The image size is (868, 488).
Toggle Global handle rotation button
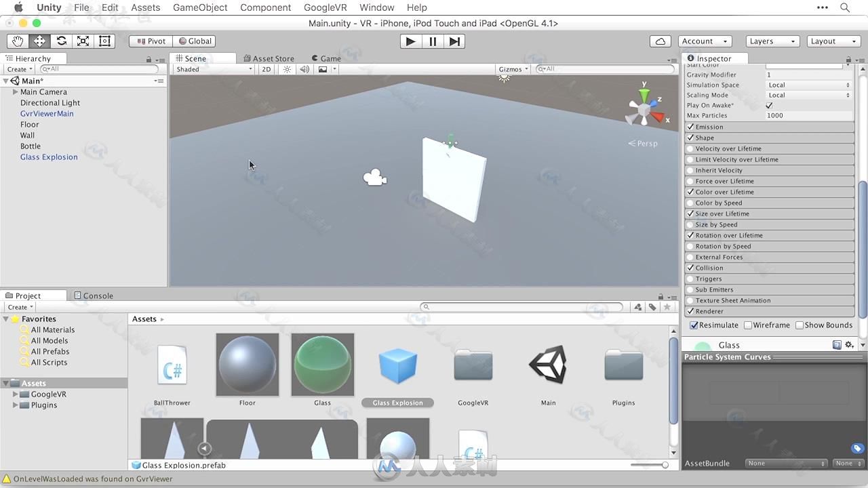194,41
